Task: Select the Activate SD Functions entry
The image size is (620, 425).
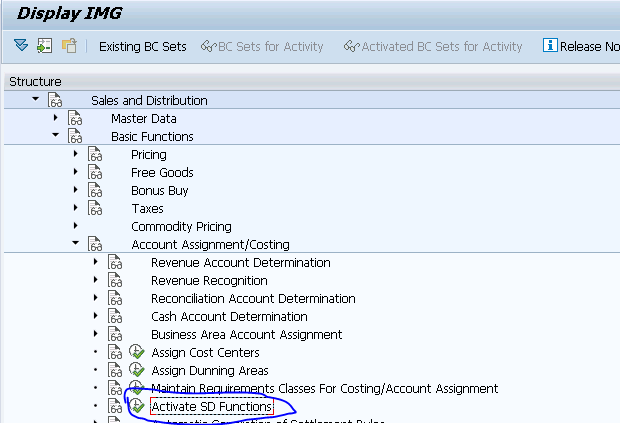Action: pyautogui.click(x=211, y=407)
